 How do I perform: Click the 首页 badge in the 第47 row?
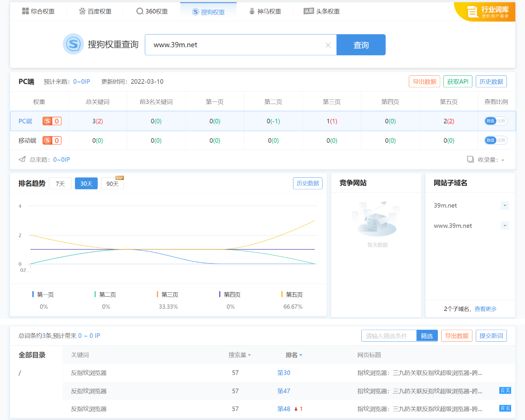(x=505, y=391)
